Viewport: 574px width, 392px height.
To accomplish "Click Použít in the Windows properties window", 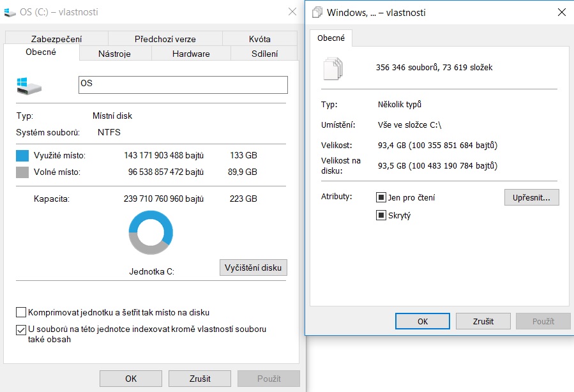I will click(x=543, y=321).
